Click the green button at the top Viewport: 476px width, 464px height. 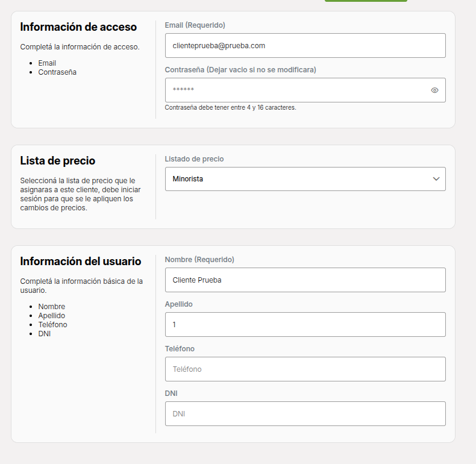click(x=366, y=1)
